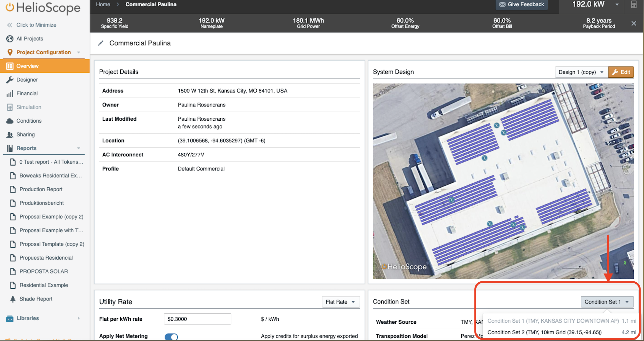Viewport: 644px width, 341px height.
Task: Click document icon beside PROPOSTA SOLAR
Action: [13, 271]
